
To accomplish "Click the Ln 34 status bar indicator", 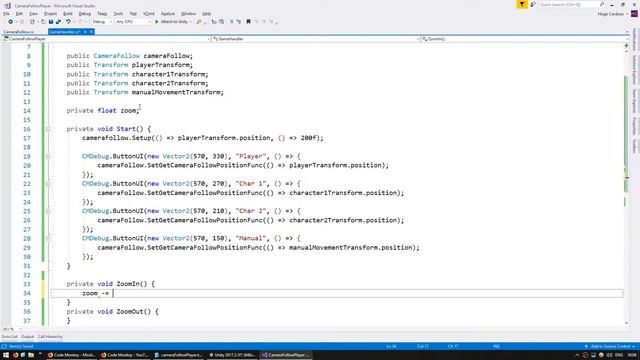I will [391, 347].
